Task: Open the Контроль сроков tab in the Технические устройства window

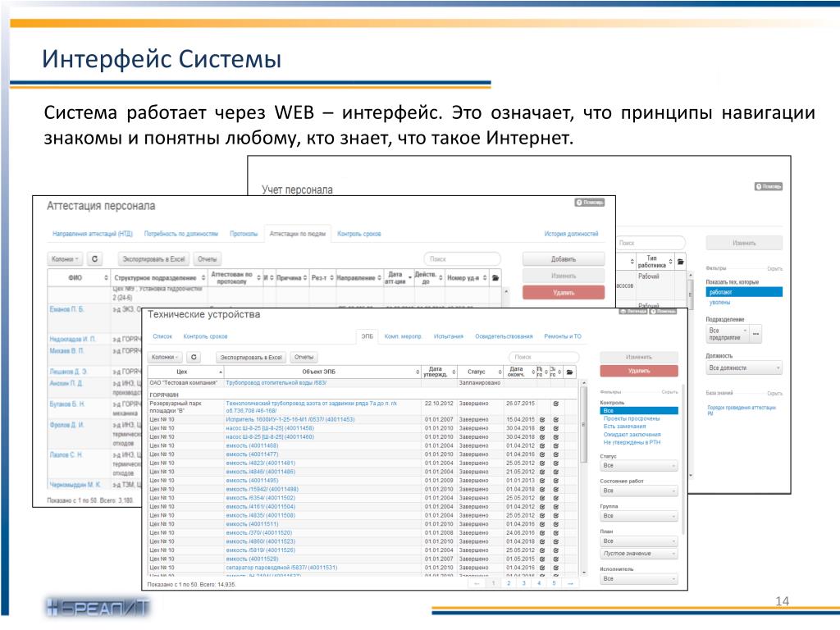Action: pyautogui.click(x=205, y=336)
